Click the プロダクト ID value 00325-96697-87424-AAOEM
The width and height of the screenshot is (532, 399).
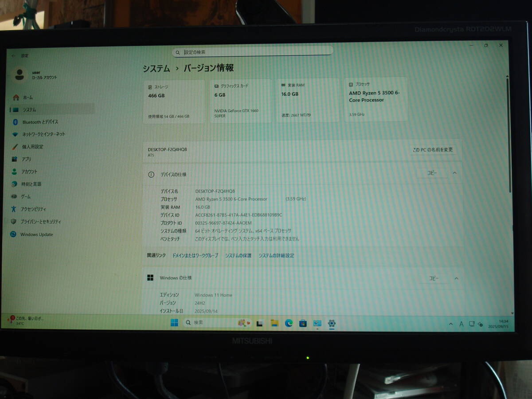[x=223, y=223]
